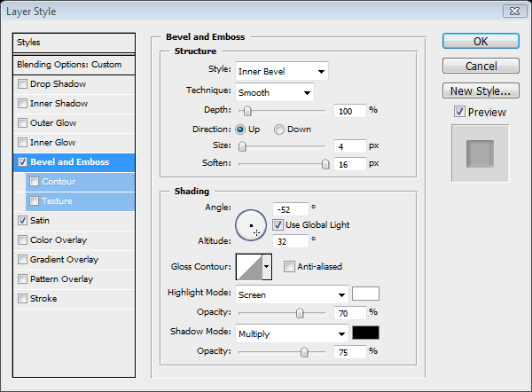Click the layer style preview thumbnail
Image resolution: width=532 pixels, height=392 pixels.
(x=480, y=153)
